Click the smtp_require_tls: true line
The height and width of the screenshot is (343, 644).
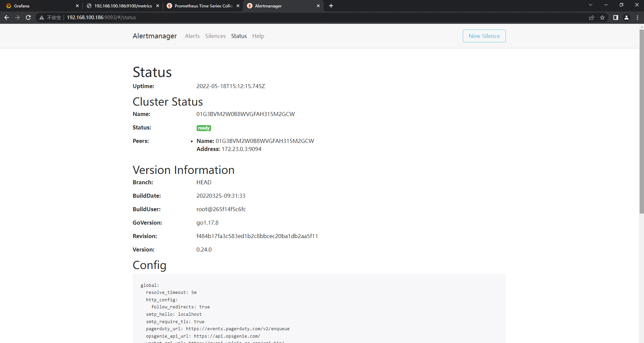point(175,321)
